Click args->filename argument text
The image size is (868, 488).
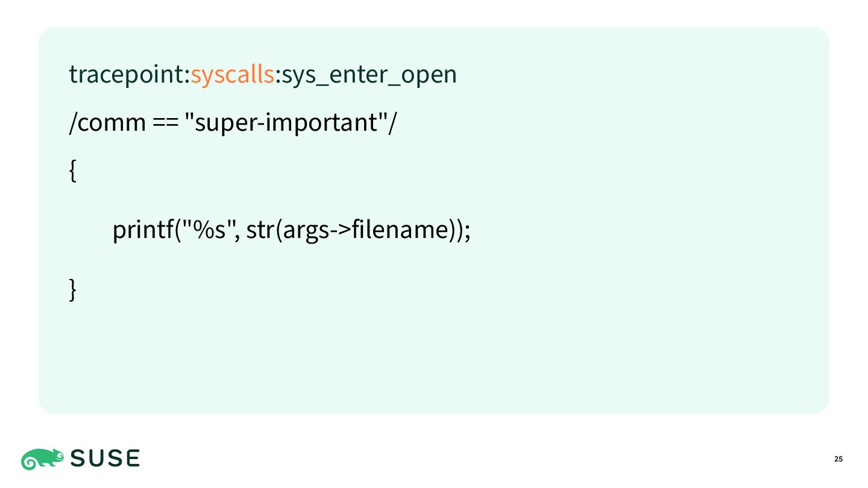365,230
